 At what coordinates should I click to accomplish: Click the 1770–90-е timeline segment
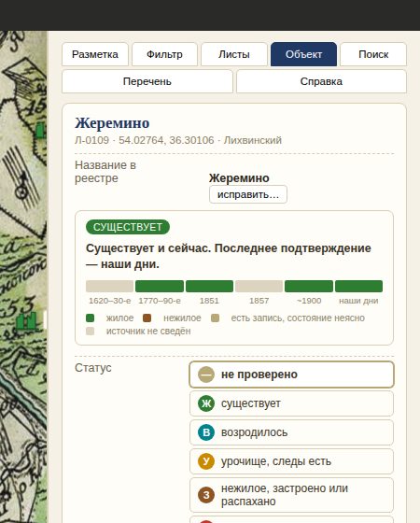point(160,286)
